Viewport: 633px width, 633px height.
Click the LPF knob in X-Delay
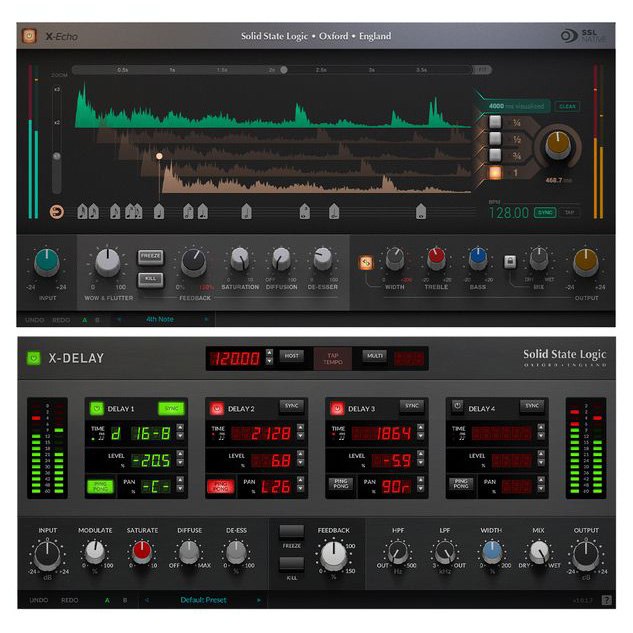pyautogui.click(x=445, y=552)
